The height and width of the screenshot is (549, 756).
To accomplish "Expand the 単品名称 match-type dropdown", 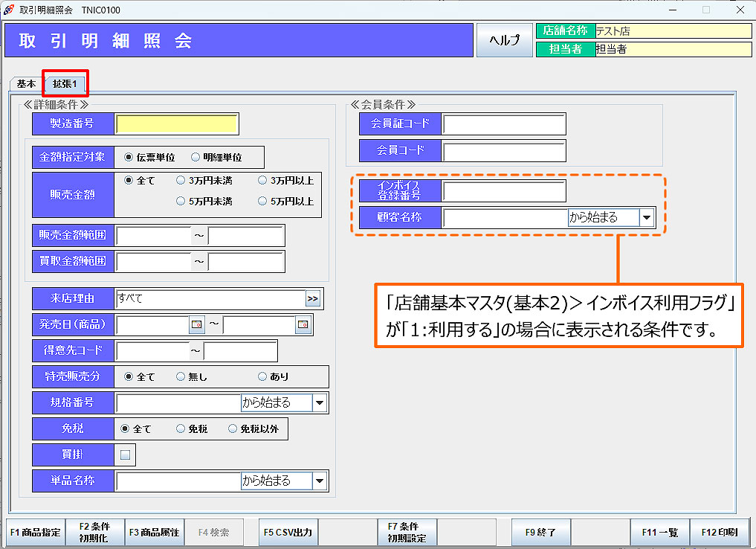I will [x=320, y=481].
